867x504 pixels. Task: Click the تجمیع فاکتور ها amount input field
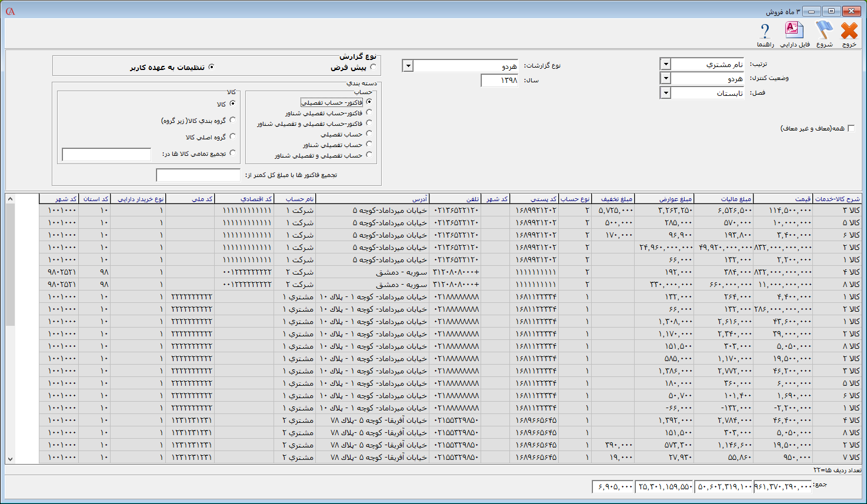point(198,175)
